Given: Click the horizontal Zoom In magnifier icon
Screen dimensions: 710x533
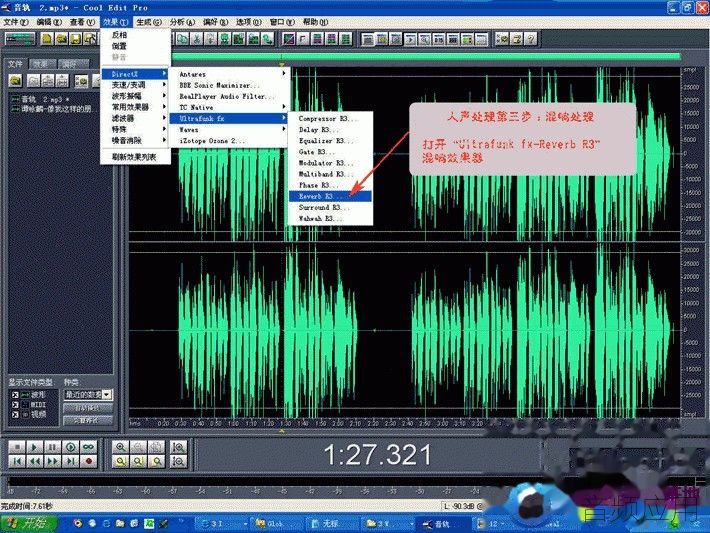Looking at the screenshot, I should click(120, 447).
